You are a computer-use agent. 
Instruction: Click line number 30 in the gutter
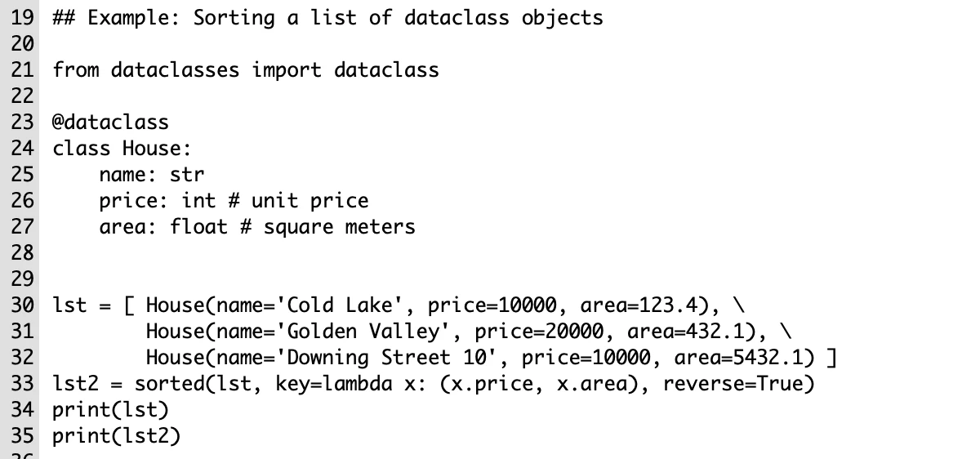tap(23, 305)
